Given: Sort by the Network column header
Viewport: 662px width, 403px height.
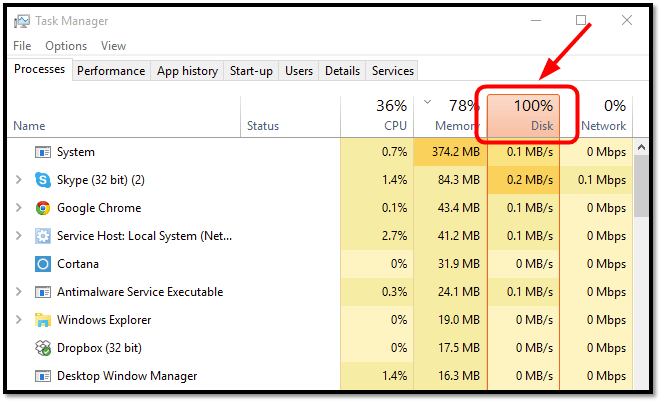Looking at the screenshot, I should pyautogui.click(x=597, y=116).
